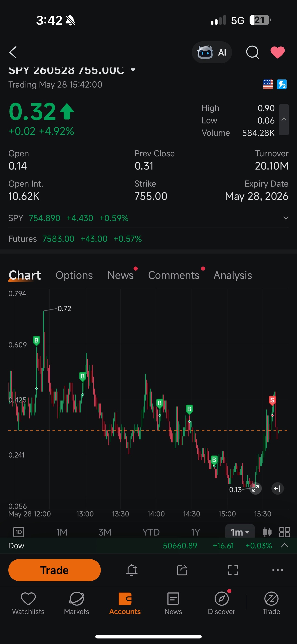Tap the current price 0.32
297x644 pixels.
[32, 111]
